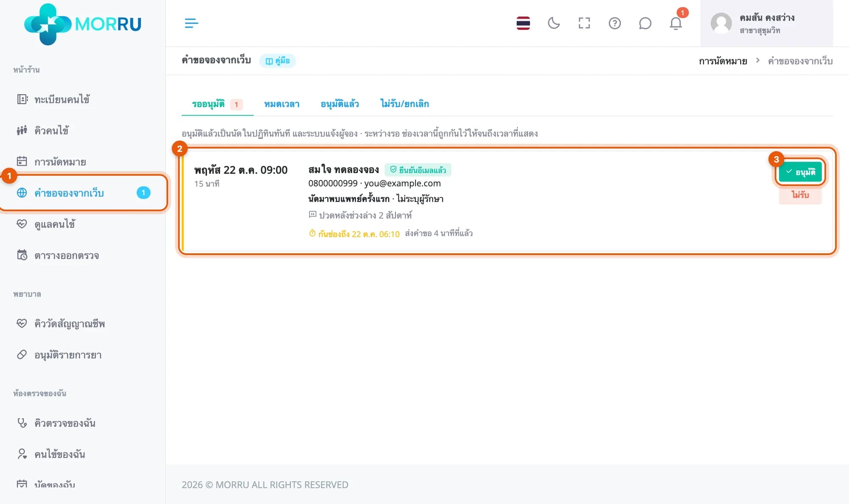
Task: Switch to the อนุมัติแล้ว tab
Action: (340, 104)
